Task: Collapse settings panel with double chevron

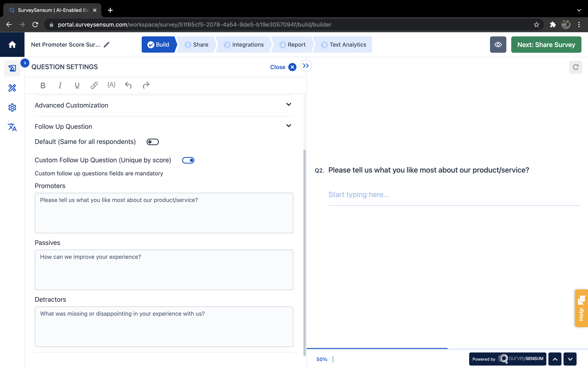Action: click(306, 66)
